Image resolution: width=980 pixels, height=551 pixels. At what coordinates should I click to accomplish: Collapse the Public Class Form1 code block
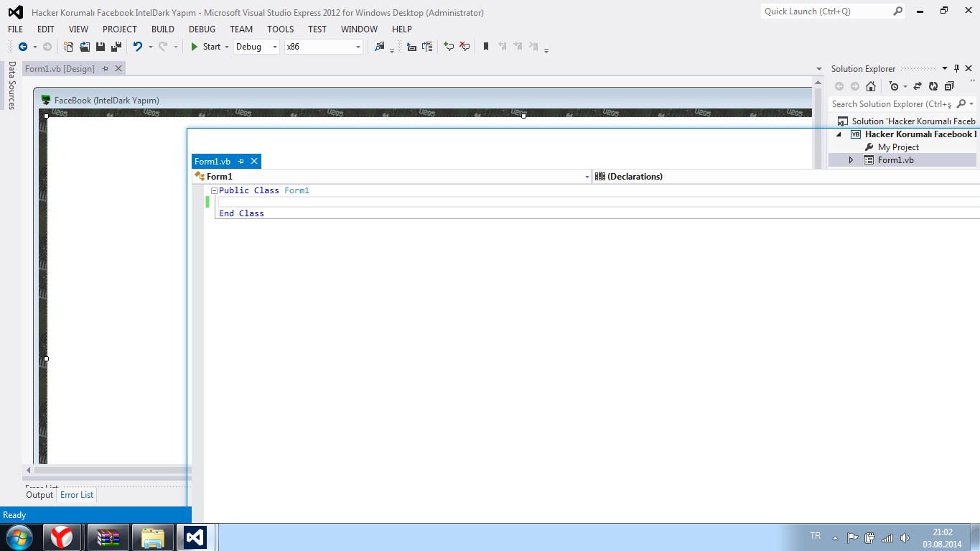point(214,190)
